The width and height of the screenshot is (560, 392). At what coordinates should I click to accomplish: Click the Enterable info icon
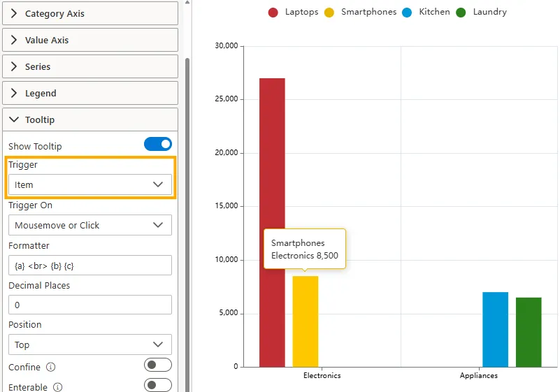pyautogui.click(x=58, y=387)
